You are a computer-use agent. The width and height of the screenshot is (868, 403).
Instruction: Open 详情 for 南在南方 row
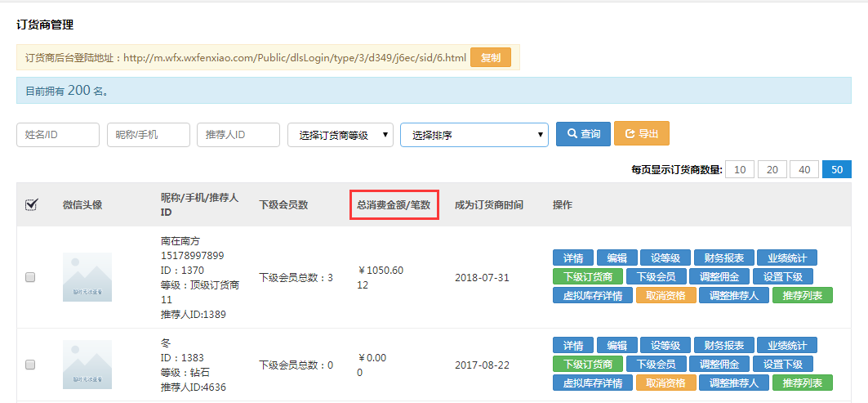tap(573, 257)
